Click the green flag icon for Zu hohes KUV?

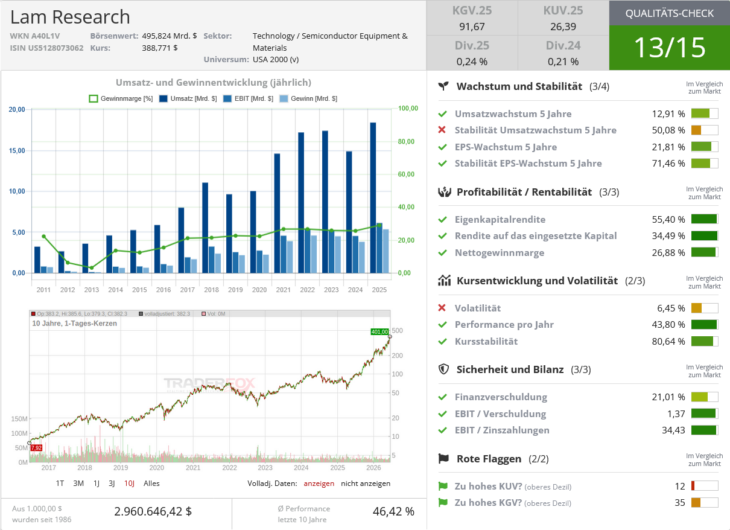[x=443, y=486]
